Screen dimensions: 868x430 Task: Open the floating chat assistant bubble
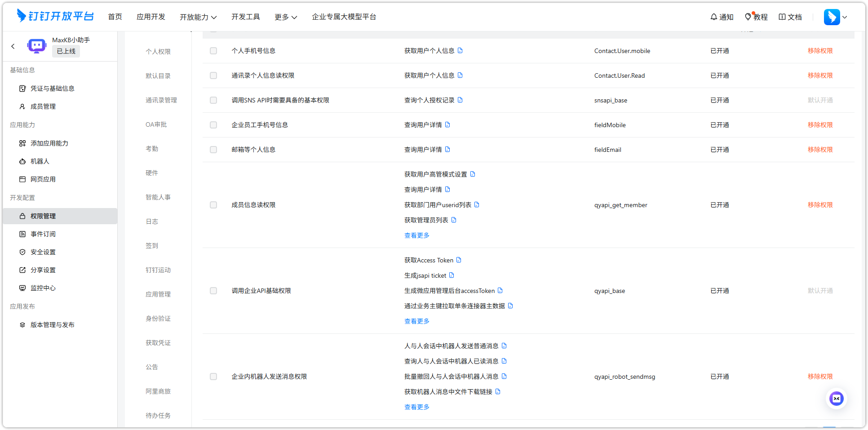pyautogui.click(x=836, y=398)
